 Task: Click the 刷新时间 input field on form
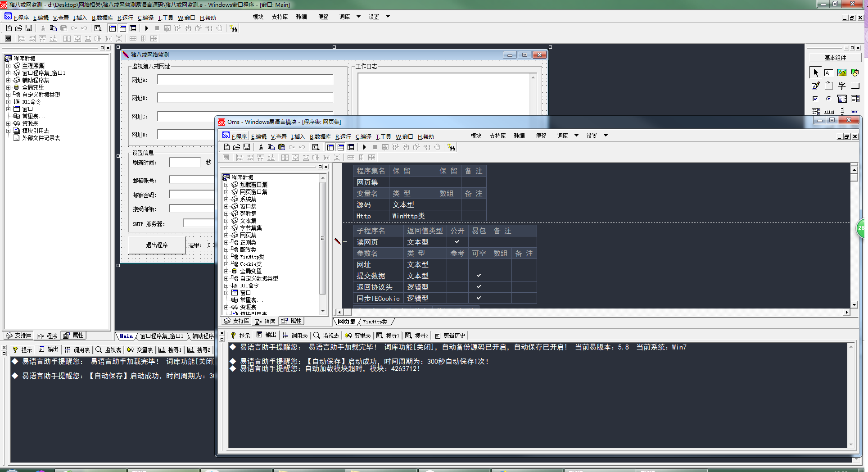click(x=185, y=163)
